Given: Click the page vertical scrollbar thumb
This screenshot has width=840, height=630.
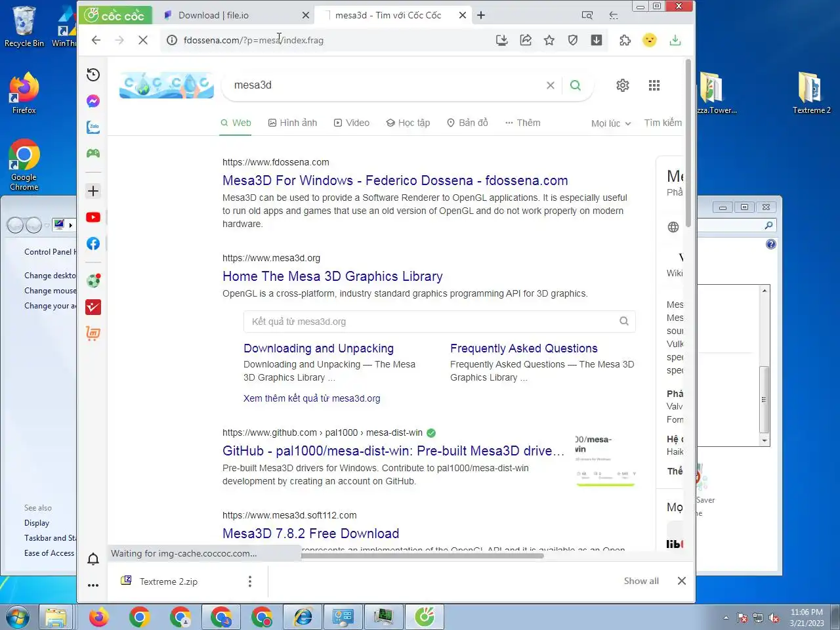Looking at the screenshot, I should pyautogui.click(x=688, y=143).
